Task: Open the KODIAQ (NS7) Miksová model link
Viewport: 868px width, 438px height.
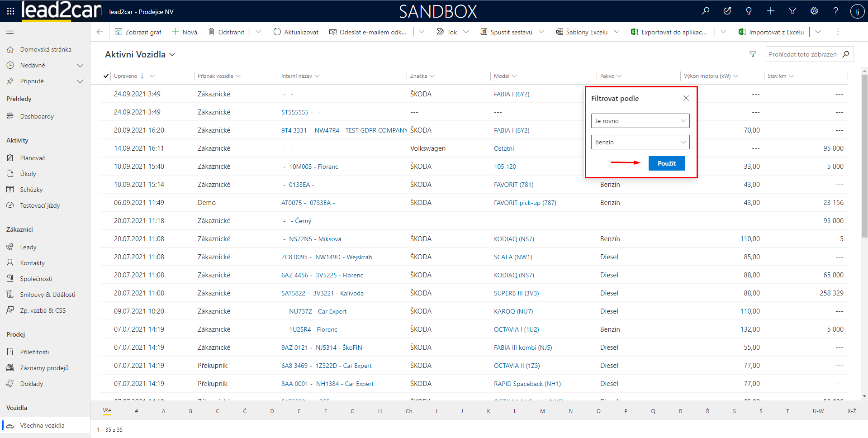Action: (x=514, y=239)
